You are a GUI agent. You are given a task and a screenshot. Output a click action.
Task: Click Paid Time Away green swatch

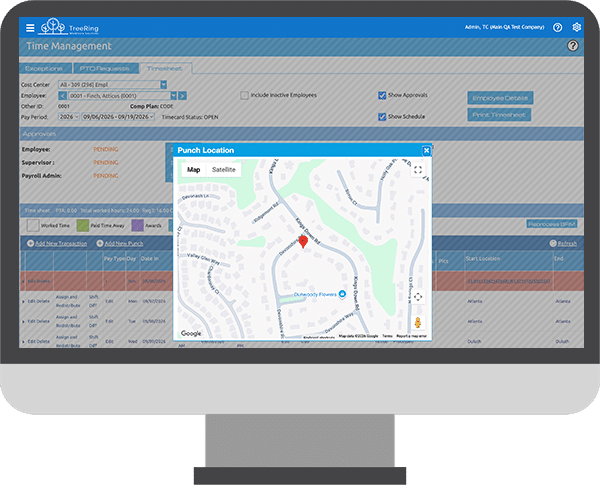click(x=83, y=225)
